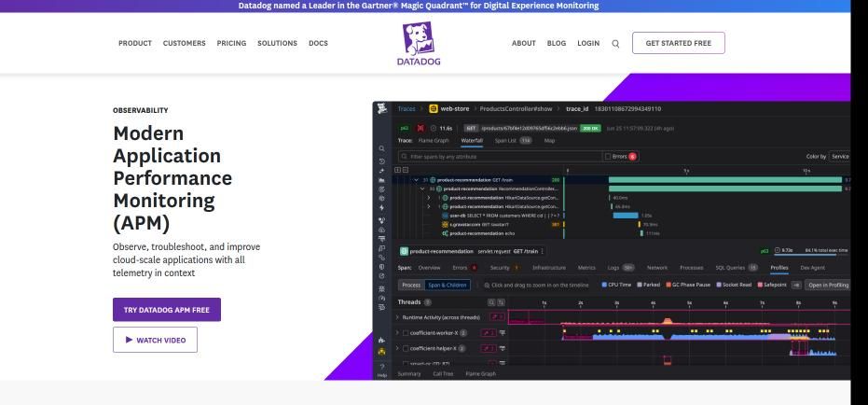Click the lightning bolt icon in the sidebar
The height and width of the screenshot is (405, 868).
(x=382, y=208)
